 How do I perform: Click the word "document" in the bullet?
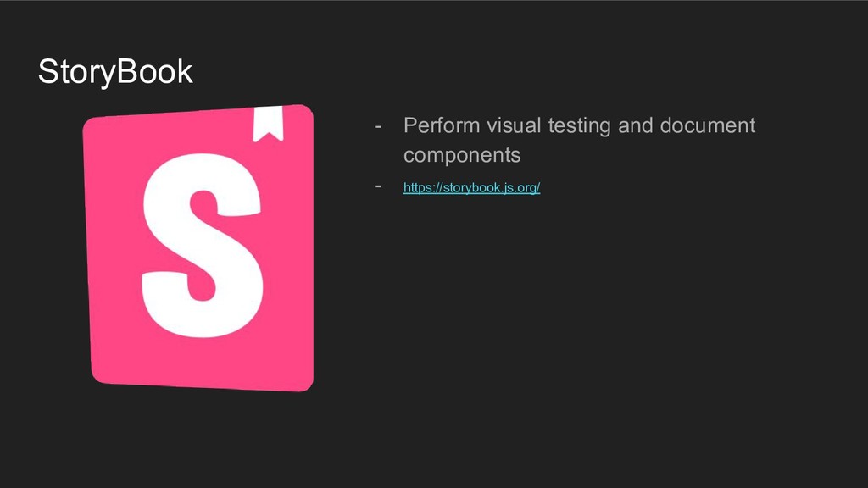point(707,126)
